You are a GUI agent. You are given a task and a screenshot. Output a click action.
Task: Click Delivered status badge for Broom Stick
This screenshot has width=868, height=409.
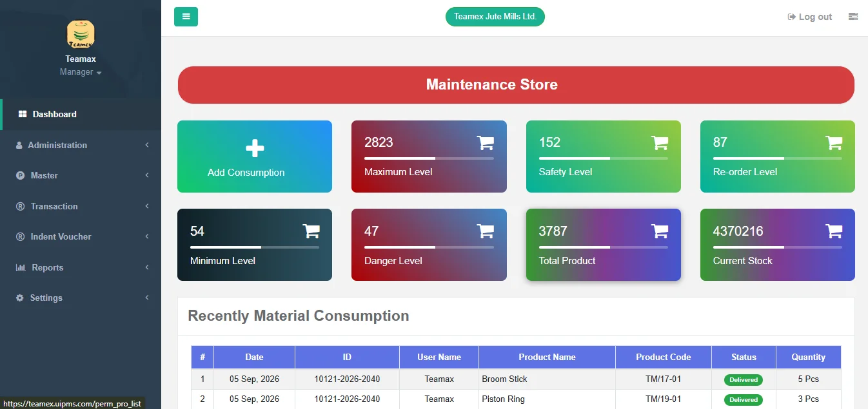pos(744,379)
